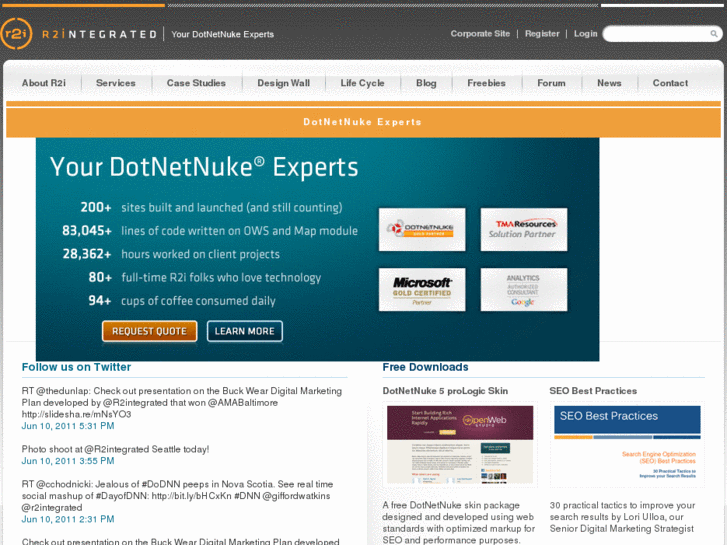Click the Free Downloads heading
The image size is (727, 545).
[x=425, y=367]
